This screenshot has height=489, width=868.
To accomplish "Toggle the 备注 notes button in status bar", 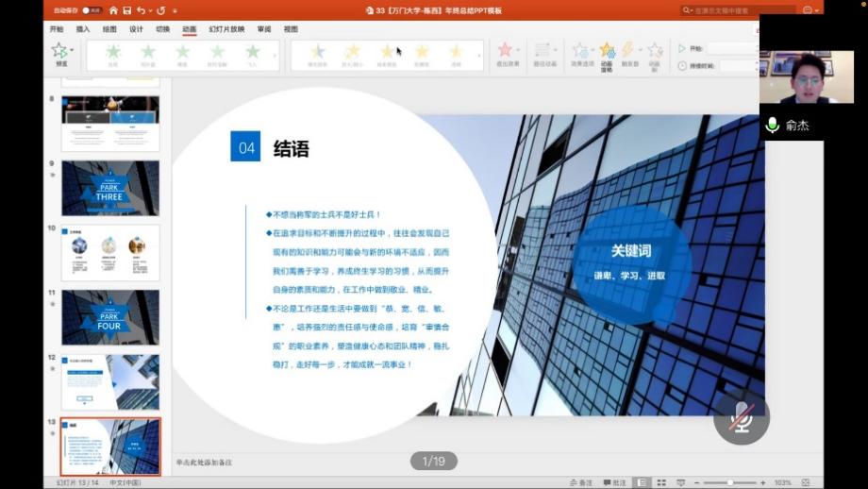I will (x=581, y=483).
